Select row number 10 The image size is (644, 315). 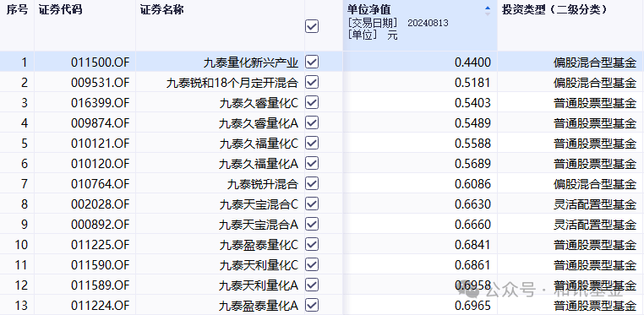tap(21, 245)
